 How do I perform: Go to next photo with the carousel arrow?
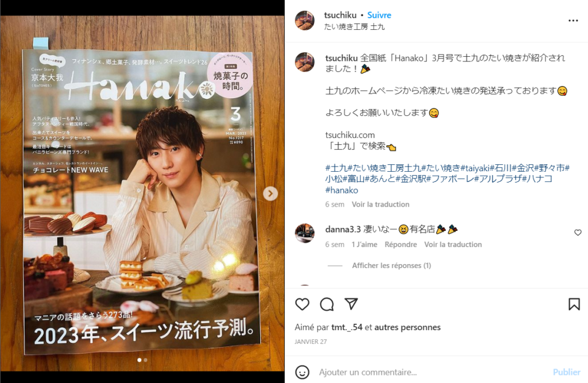[x=270, y=194]
